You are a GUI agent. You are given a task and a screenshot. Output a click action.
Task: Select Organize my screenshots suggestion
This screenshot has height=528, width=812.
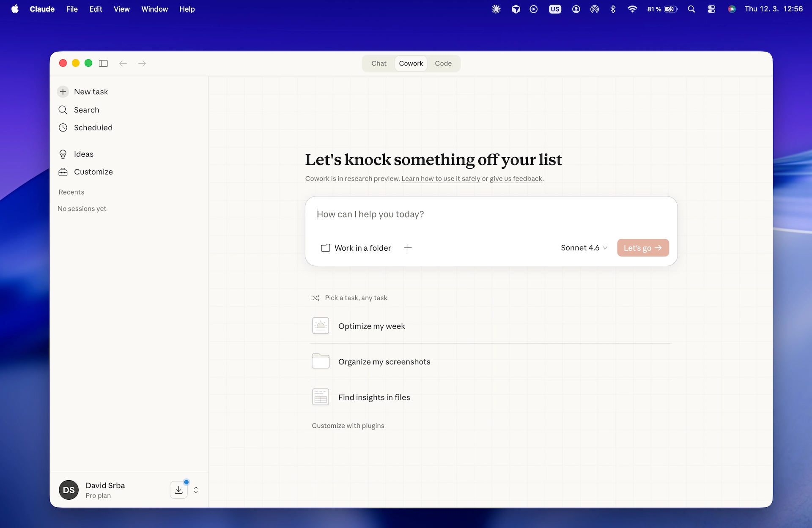(x=384, y=362)
